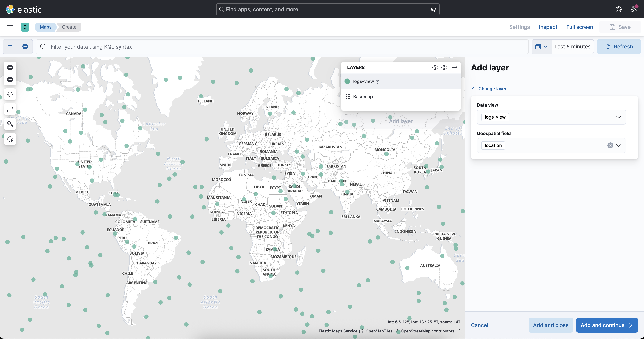
Task: Go to Maps breadcrumb
Action: 45,27
